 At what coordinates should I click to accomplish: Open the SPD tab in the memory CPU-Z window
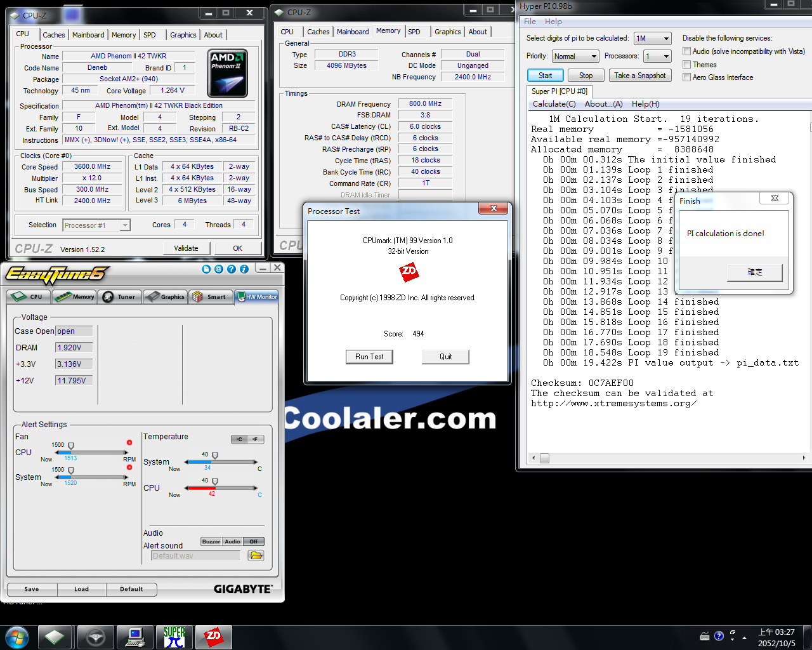pos(414,32)
